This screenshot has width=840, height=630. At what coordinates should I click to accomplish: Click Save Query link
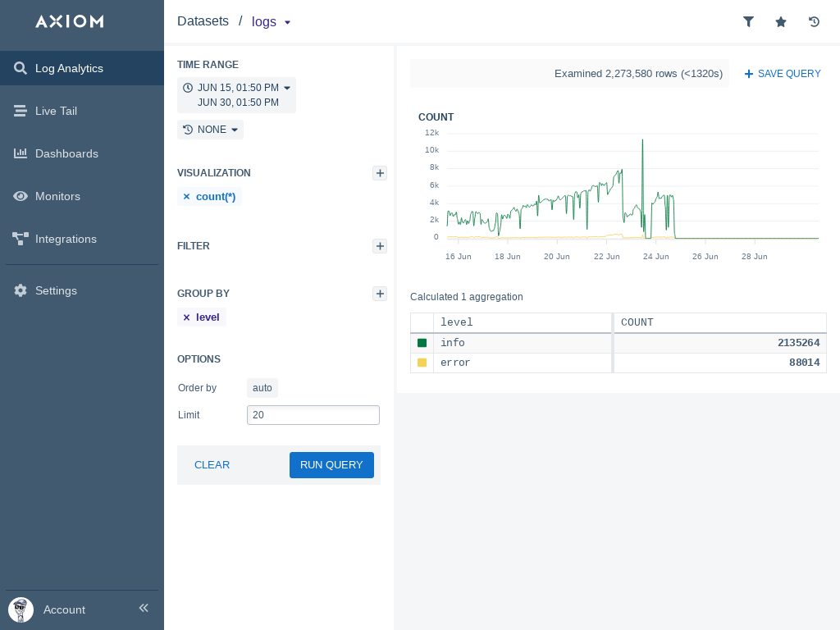point(782,74)
